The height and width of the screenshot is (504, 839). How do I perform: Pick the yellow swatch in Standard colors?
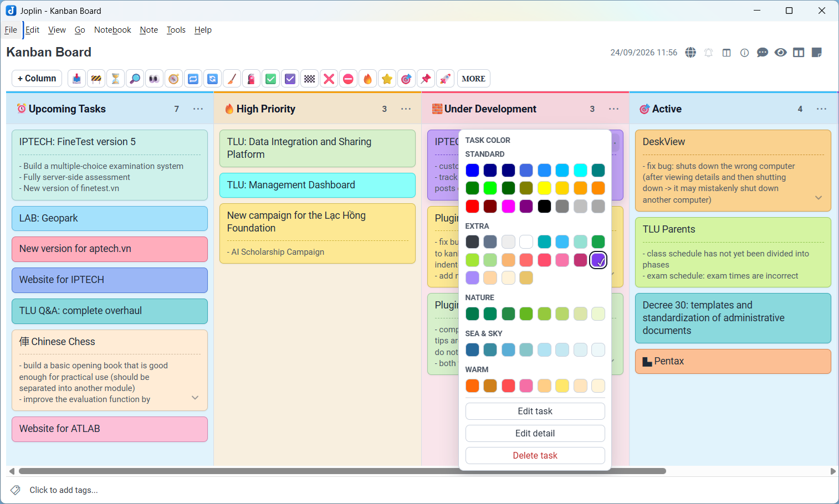point(544,188)
